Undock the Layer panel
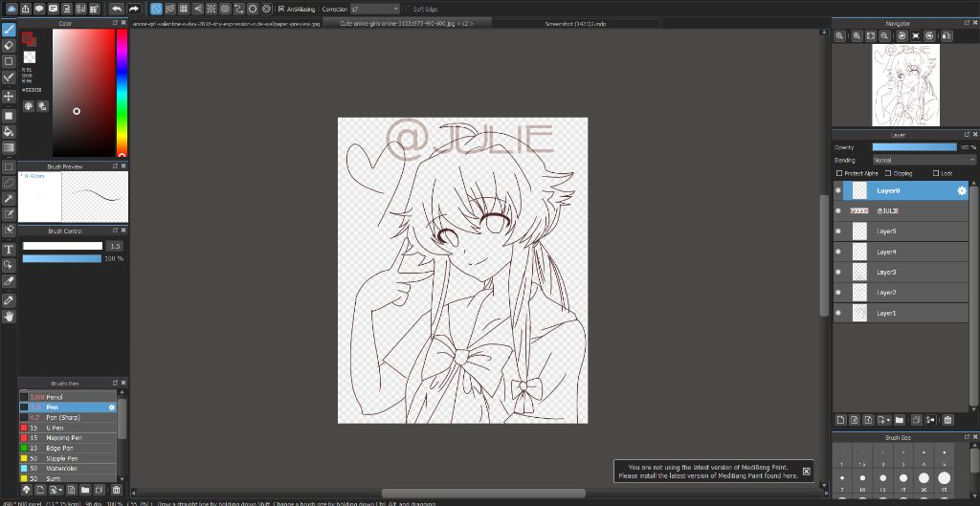The height and width of the screenshot is (506, 980). [x=967, y=135]
